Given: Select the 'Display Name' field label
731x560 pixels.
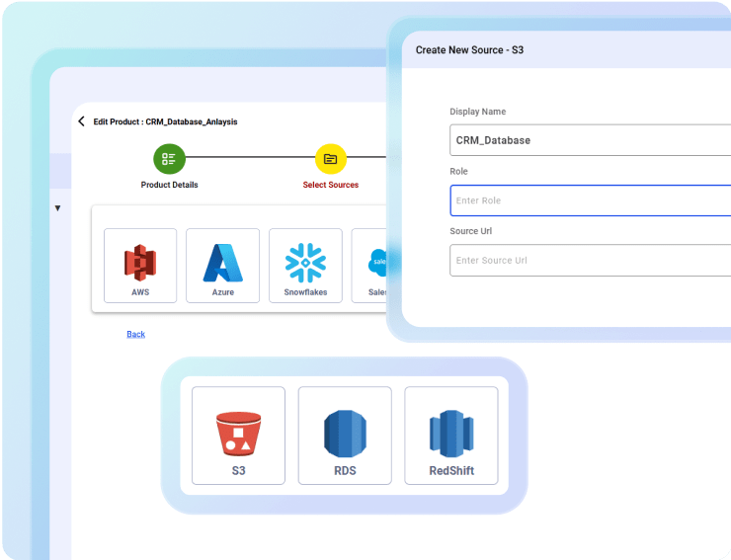Looking at the screenshot, I should click(x=477, y=112).
